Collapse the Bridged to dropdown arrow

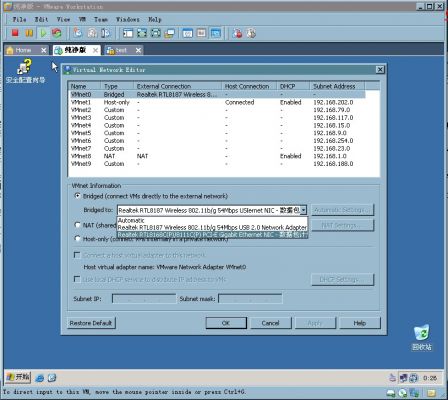point(303,210)
